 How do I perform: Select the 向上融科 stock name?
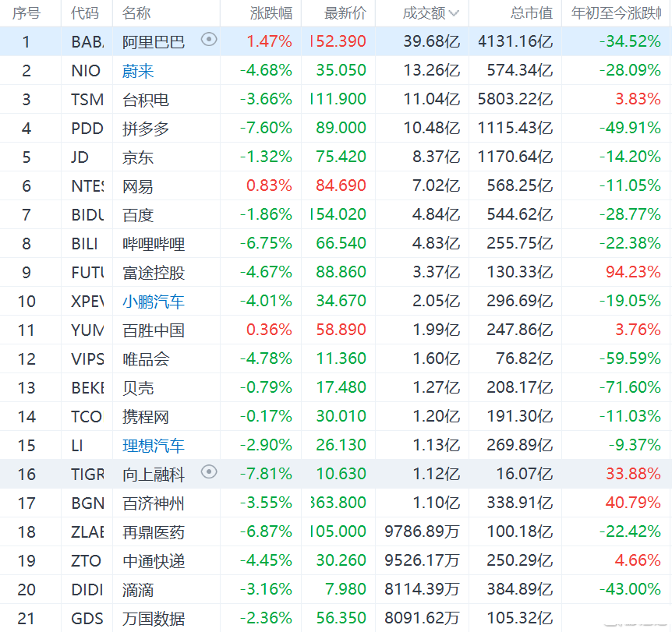pyautogui.click(x=154, y=475)
